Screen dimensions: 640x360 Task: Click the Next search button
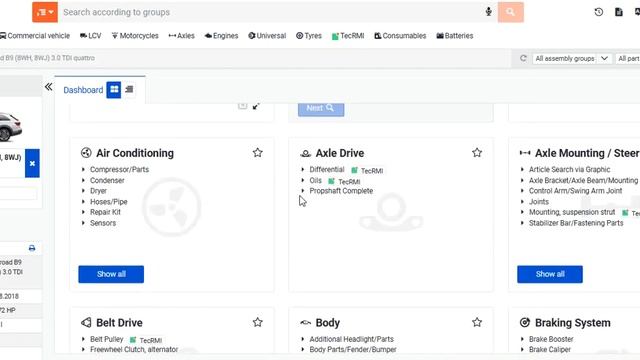click(321, 109)
